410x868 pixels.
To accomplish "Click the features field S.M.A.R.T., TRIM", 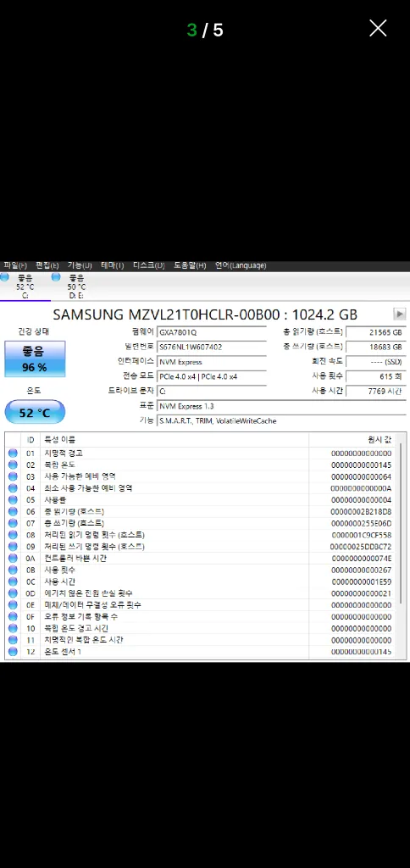I will pos(281,421).
